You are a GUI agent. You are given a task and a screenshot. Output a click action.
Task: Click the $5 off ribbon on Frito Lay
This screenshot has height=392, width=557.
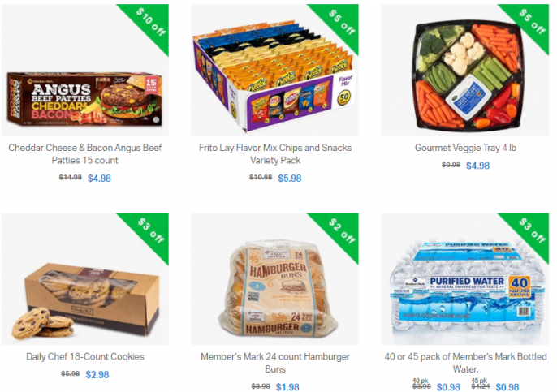pos(341,22)
